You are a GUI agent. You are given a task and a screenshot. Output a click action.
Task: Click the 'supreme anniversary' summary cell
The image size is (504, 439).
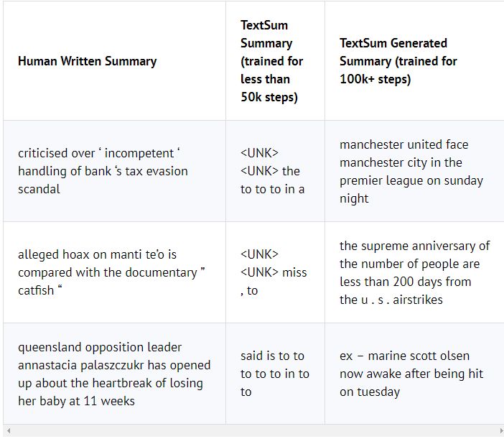(414, 272)
